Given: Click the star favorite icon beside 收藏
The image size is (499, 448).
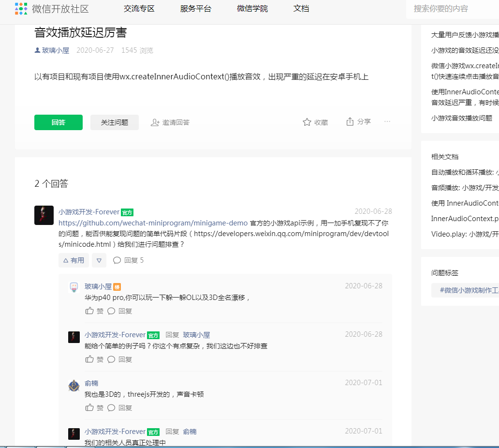Looking at the screenshot, I should pos(307,122).
